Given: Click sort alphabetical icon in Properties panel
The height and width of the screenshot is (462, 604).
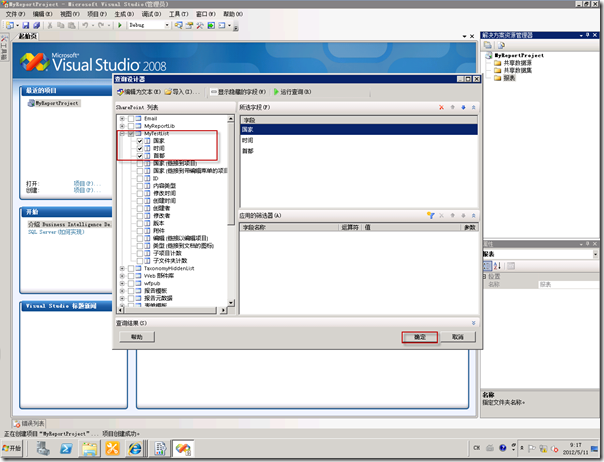Looking at the screenshot, I should pyautogui.click(x=497, y=266).
